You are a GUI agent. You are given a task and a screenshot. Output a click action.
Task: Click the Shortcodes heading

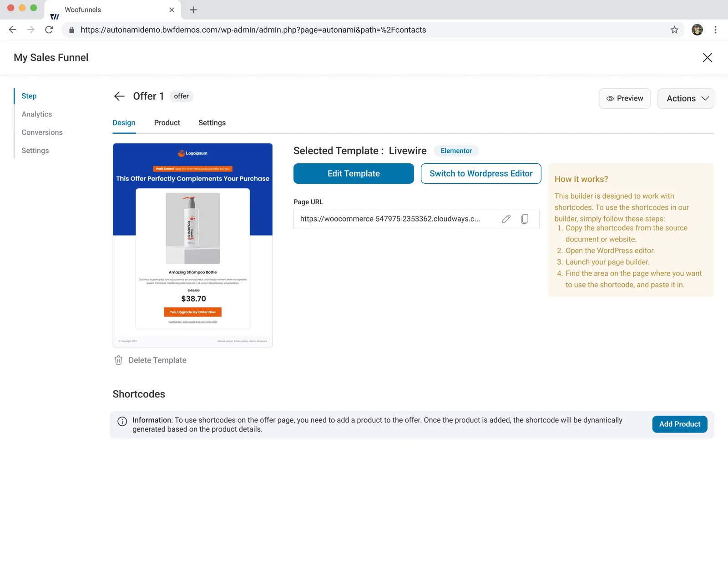[139, 394]
